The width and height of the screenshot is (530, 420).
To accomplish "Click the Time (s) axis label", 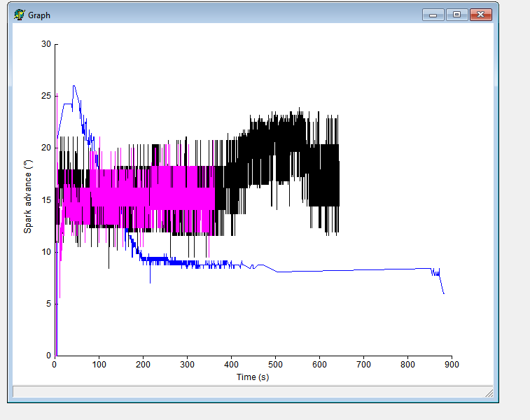I will (253, 377).
